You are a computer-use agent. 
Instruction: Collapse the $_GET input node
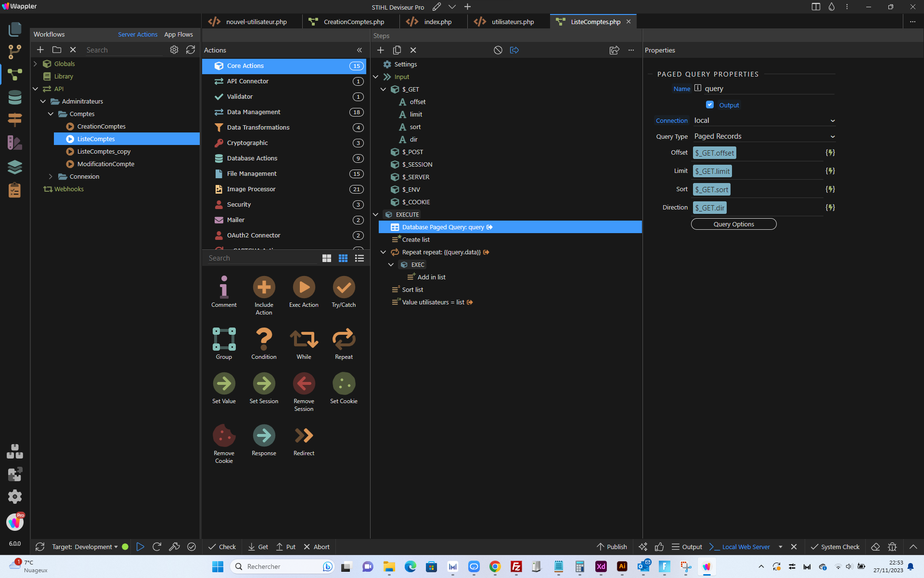click(384, 89)
